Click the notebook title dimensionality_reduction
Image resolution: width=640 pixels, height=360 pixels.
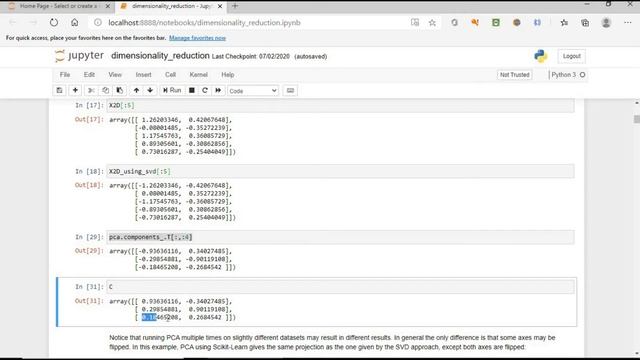click(x=160, y=56)
